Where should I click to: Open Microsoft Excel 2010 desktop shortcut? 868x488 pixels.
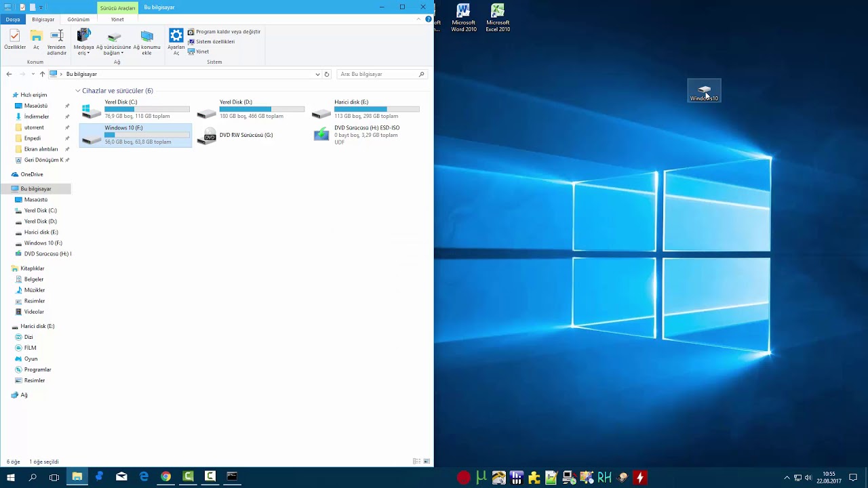coord(498,18)
